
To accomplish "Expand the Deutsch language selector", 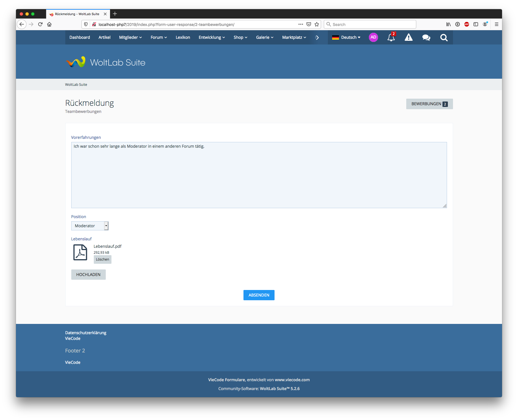I will pos(346,37).
